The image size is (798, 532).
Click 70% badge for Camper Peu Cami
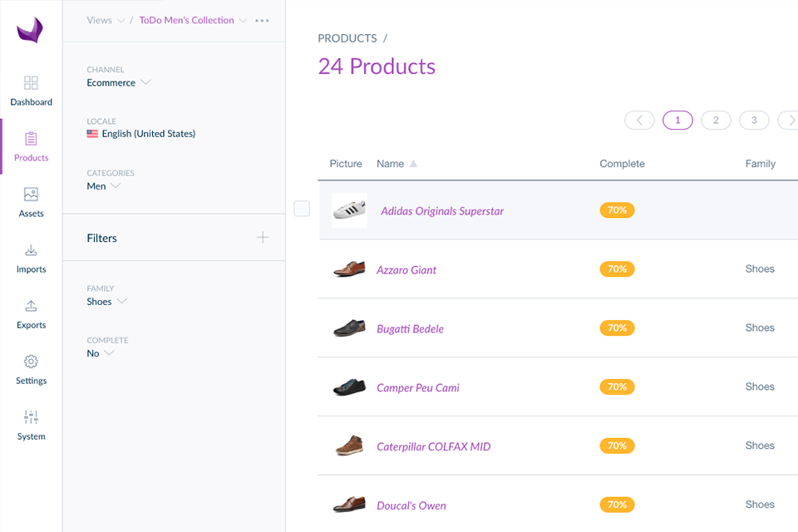point(617,387)
